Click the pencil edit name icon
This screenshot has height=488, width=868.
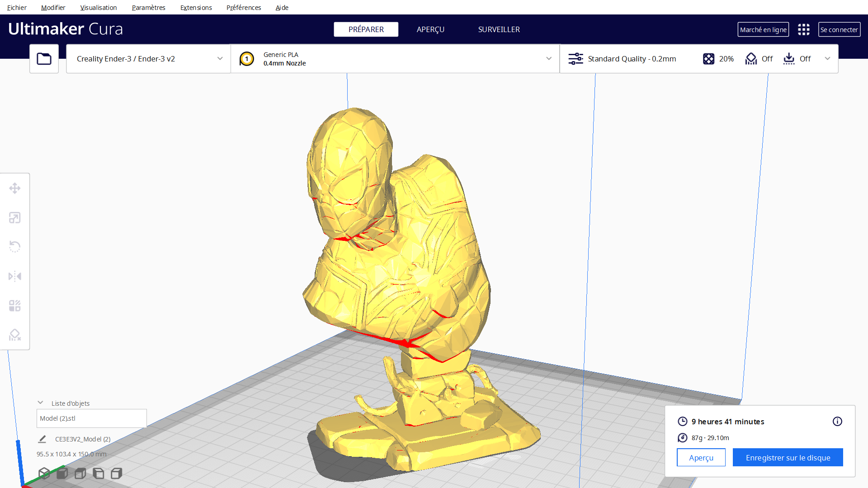pos(42,439)
